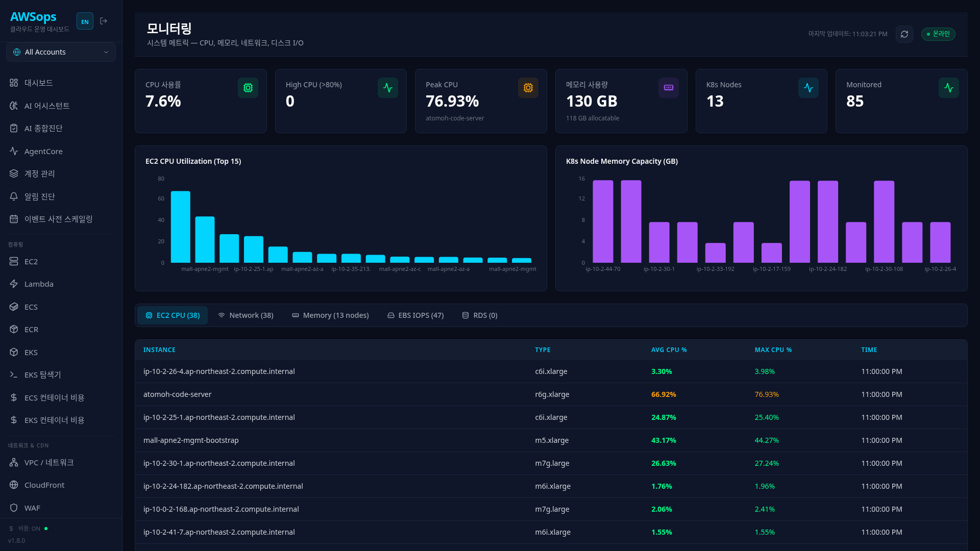Open VPC / 네트워크 page
The width and height of the screenshot is (980, 551).
(x=61, y=462)
